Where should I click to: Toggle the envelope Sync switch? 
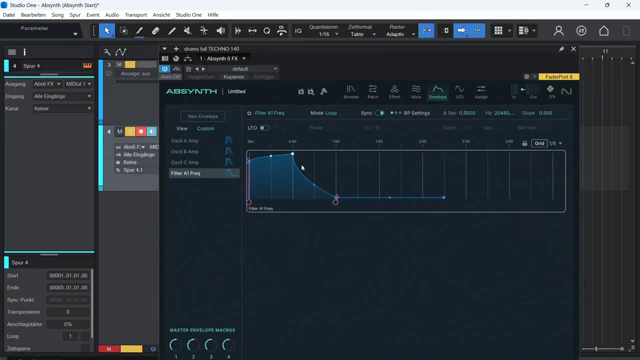click(380, 113)
